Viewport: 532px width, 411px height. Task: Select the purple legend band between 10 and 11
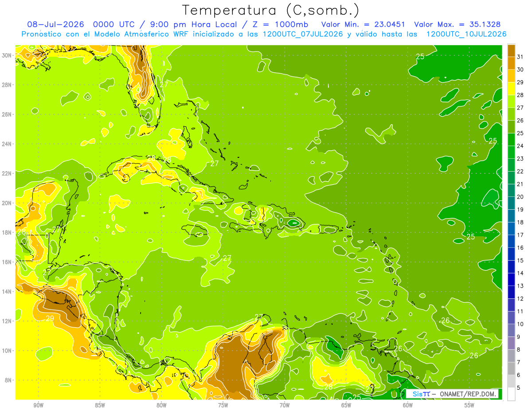point(511,317)
